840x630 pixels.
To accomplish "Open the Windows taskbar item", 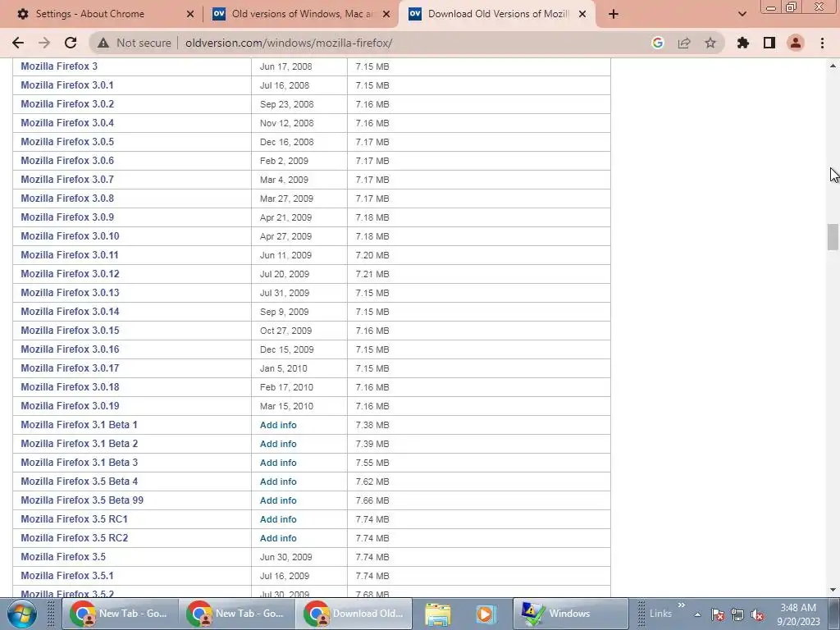I will click(570, 614).
